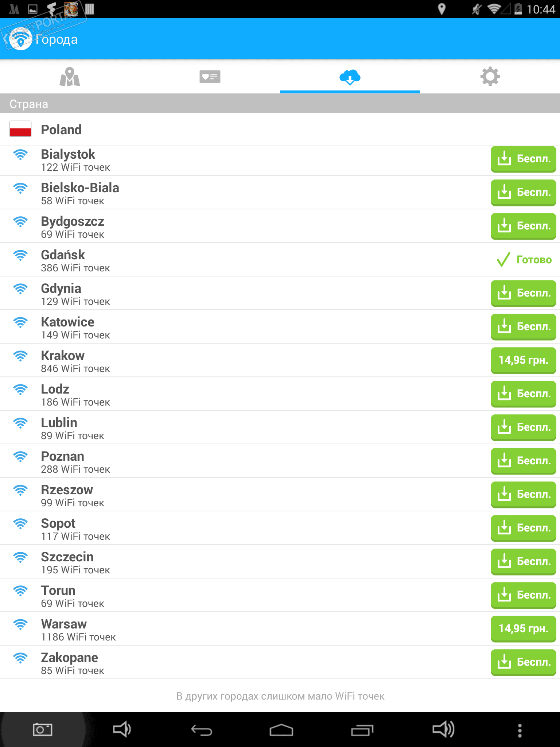Click the WiFi icon next to Sopot
Screen dimensions: 560x747
click(20, 524)
